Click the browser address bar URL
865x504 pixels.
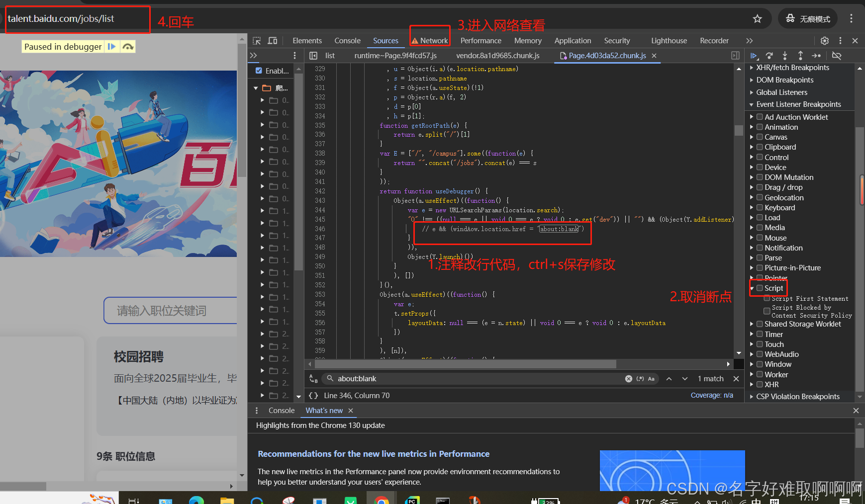(x=61, y=19)
